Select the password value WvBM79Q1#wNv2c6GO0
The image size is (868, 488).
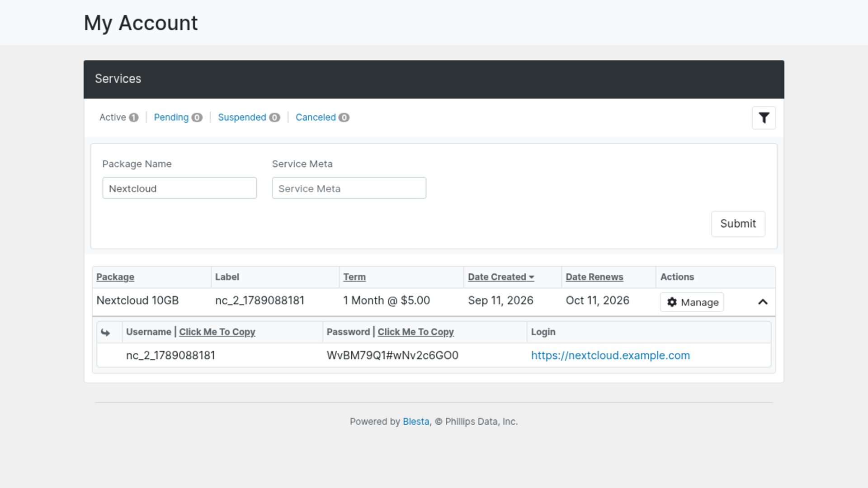392,356
